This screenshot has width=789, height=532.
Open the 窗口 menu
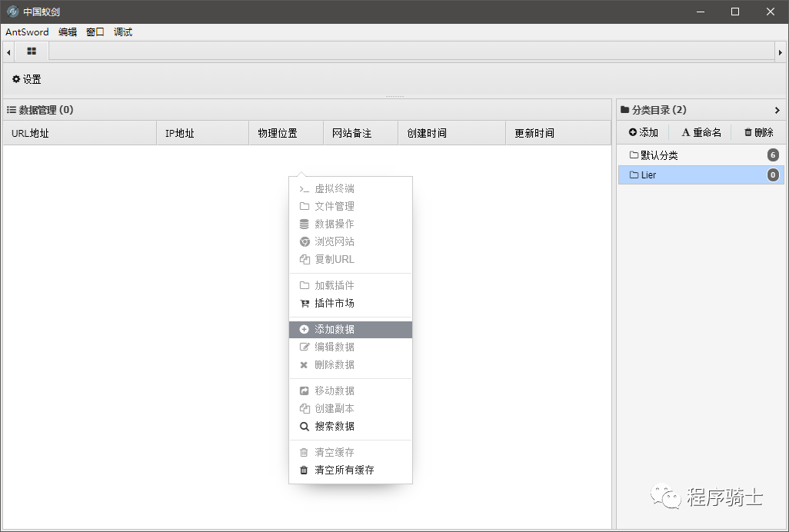(x=95, y=32)
